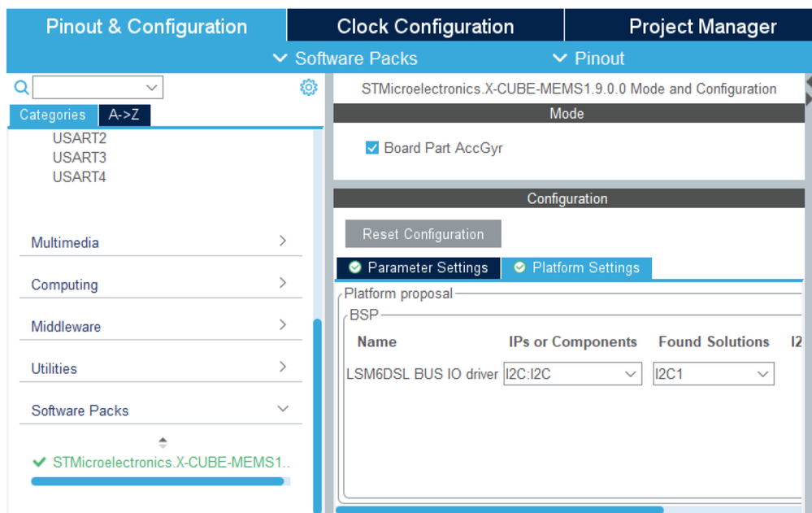
Task: Click the search magnifier icon
Action: [21, 87]
